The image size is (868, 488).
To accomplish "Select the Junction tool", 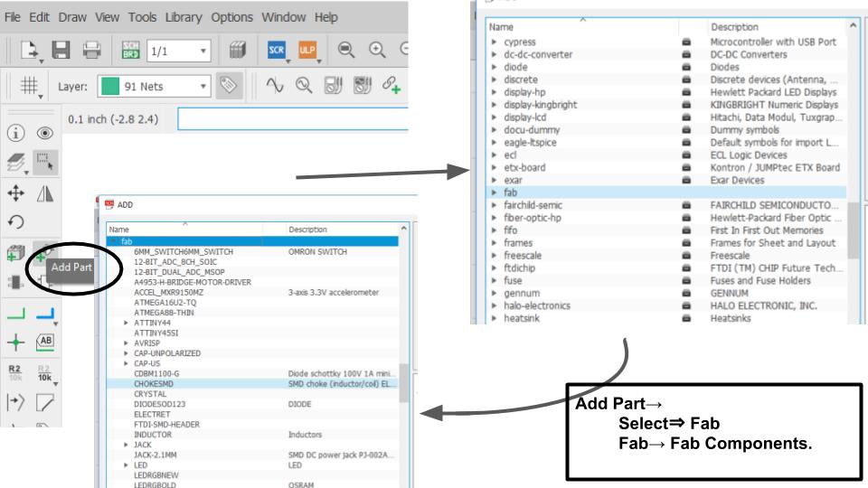I will [15, 343].
